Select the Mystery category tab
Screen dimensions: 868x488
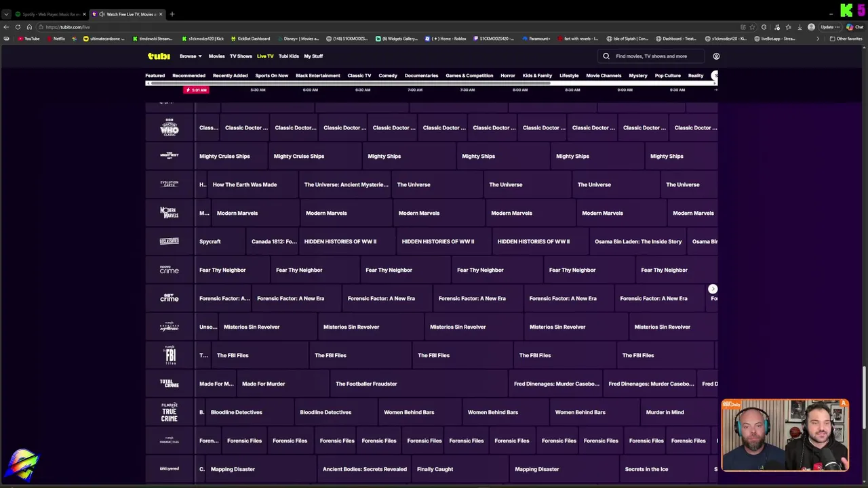point(638,76)
